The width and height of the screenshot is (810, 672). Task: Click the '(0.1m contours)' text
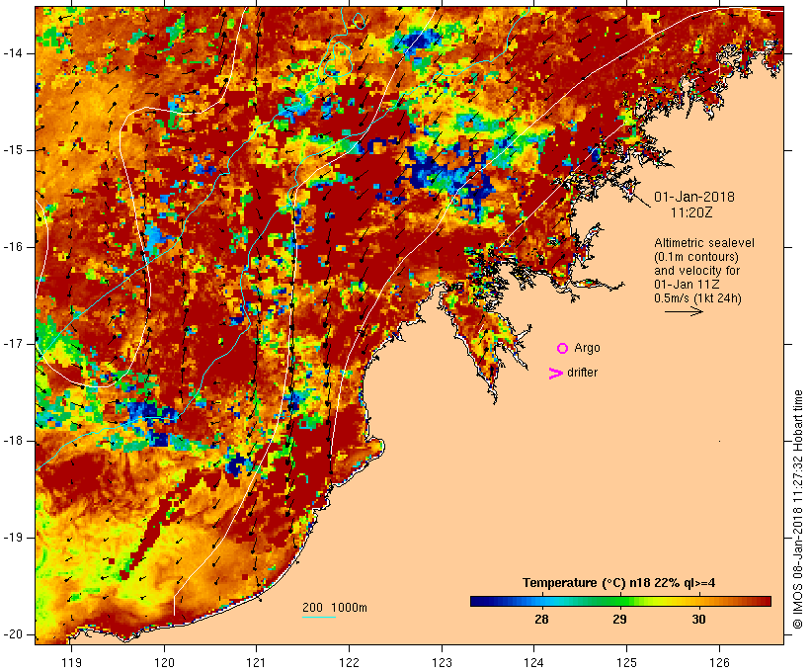tap(696, 257)
